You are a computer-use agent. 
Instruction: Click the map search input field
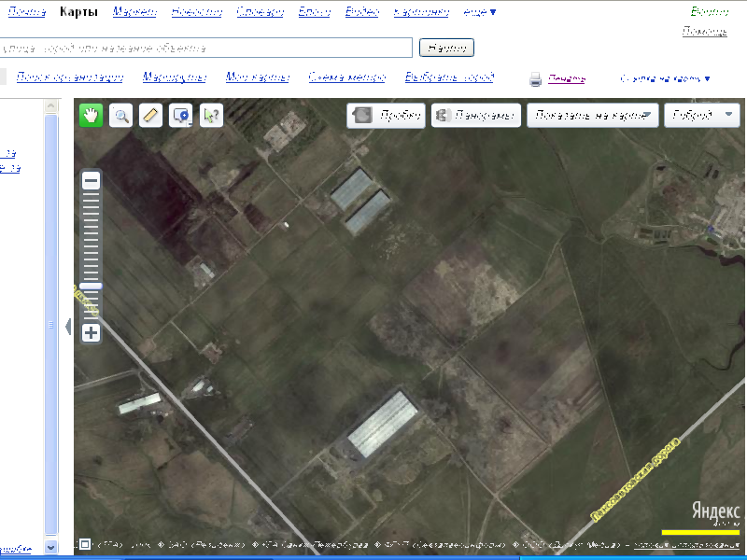tap(205, 48)
